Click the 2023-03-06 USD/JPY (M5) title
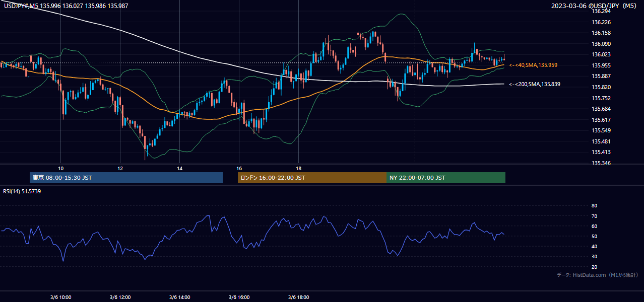644x302 pixels. [x=595, y=6]
